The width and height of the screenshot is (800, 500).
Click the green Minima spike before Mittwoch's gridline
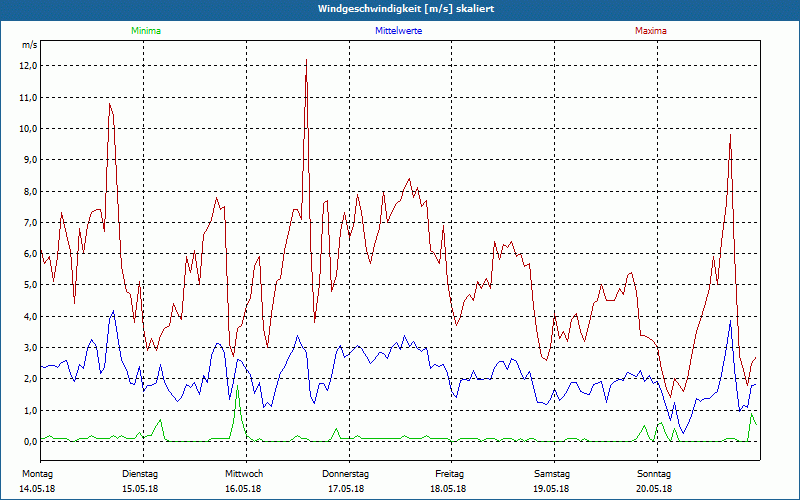tap(237, 388)
